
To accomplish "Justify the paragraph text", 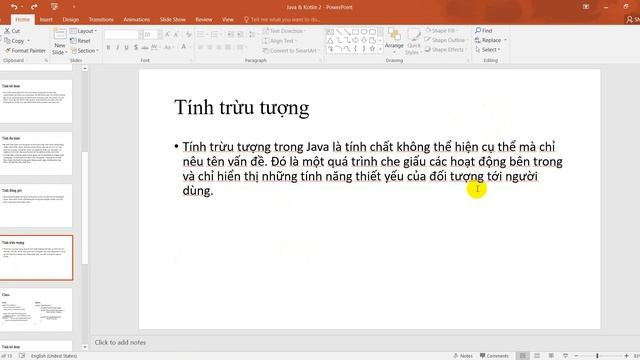I will pyautogui.click(x=228, y=48).
